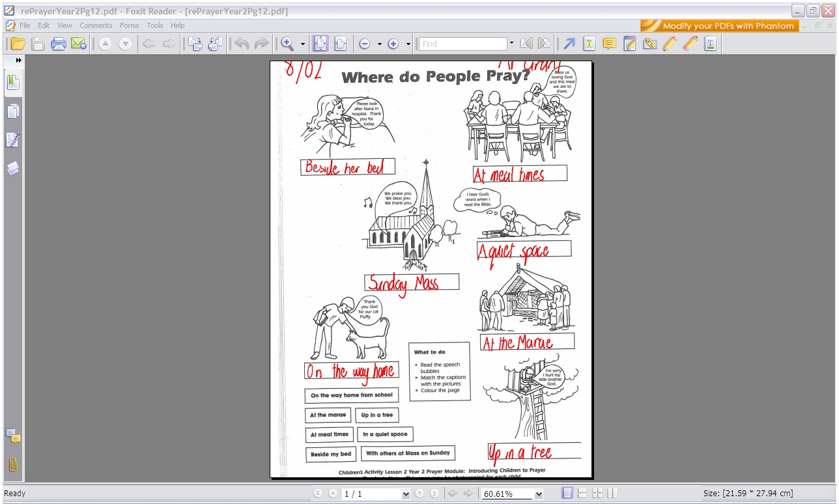
Task: Open the Comments menu
Action: pos(96,25)
